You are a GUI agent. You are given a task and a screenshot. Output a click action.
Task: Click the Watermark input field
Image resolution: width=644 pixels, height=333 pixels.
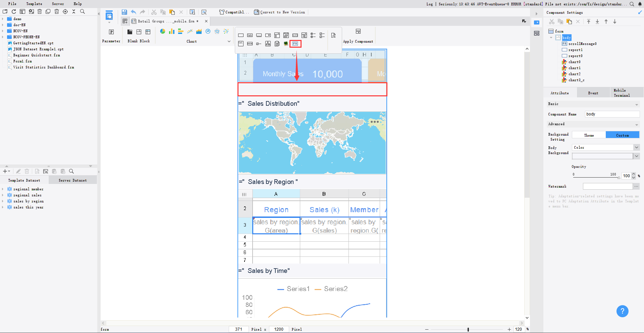[x=608, y=186]
